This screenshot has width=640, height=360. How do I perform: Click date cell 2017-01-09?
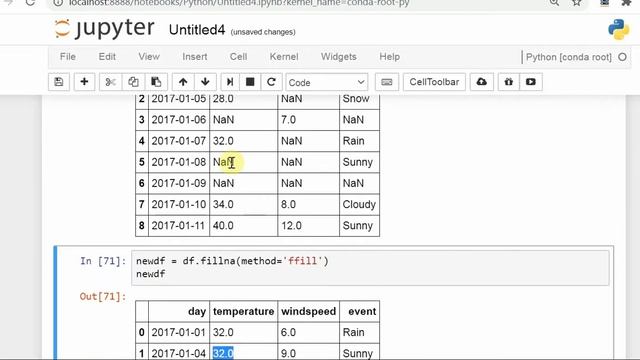pos(178,183)
